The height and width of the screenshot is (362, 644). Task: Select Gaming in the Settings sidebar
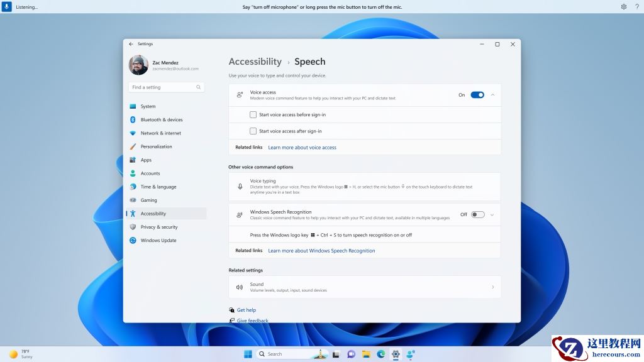click(x=148, y=200)
